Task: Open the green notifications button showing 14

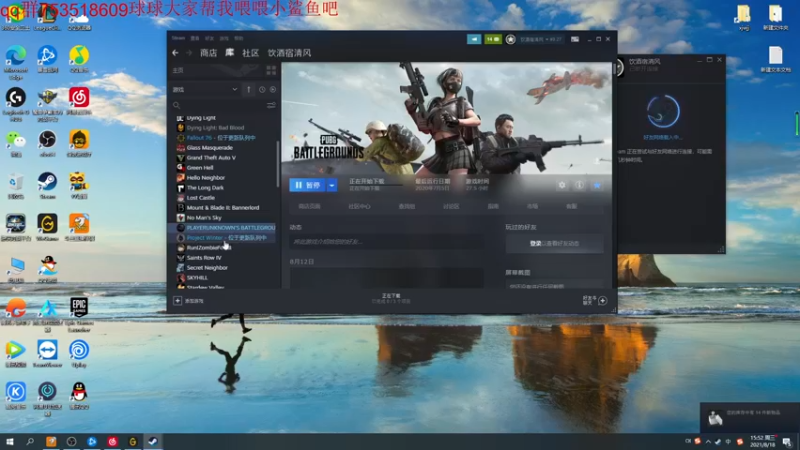Action: point(493,39)
